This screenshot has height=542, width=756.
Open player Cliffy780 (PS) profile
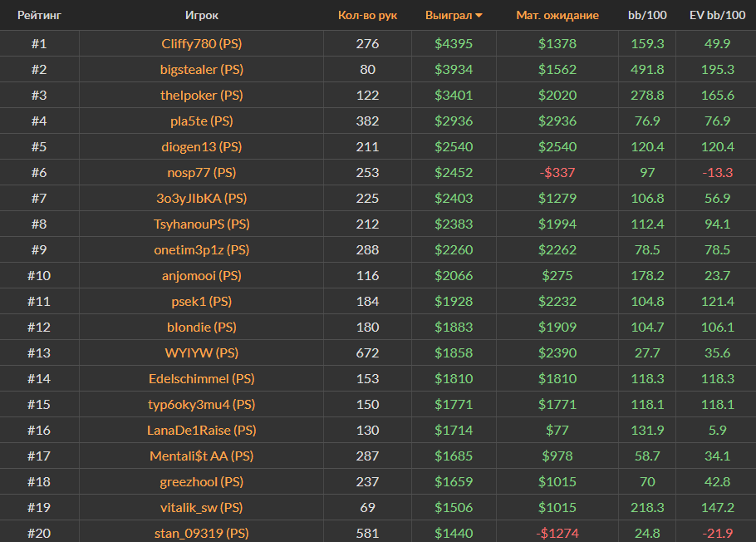[x=201, y=44]
